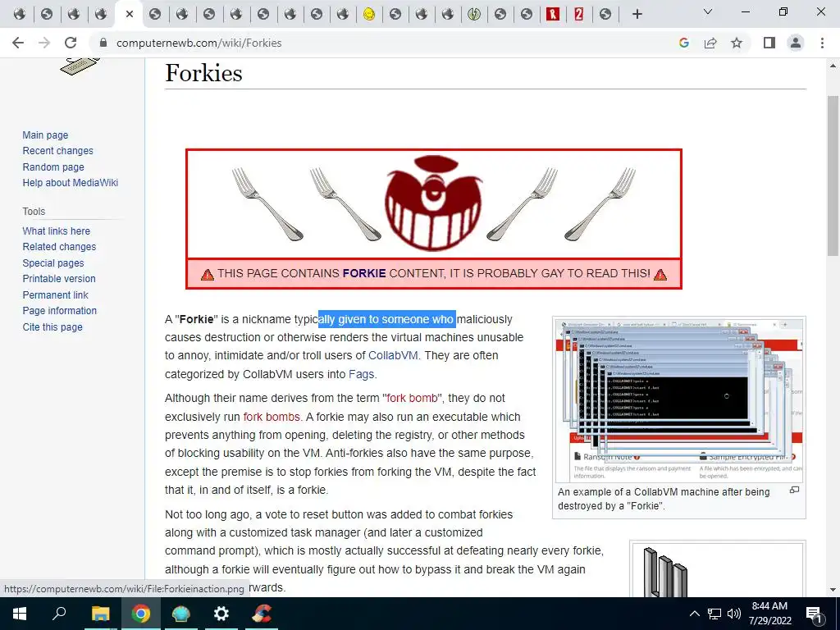This screenshot has width=840, height=630.
Task: Click the Google icon in the address bar
Action: 683,43
